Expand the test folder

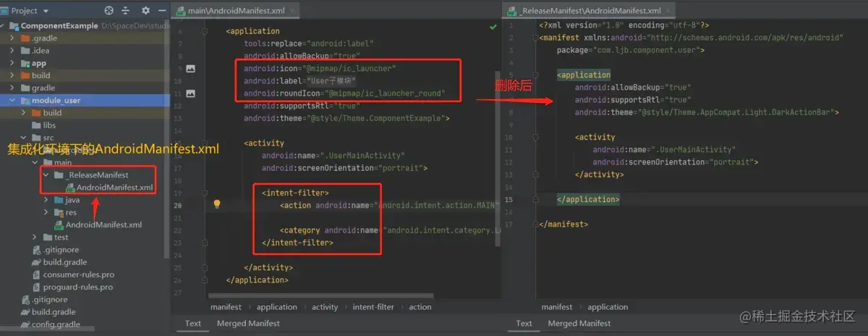(36, 237)
